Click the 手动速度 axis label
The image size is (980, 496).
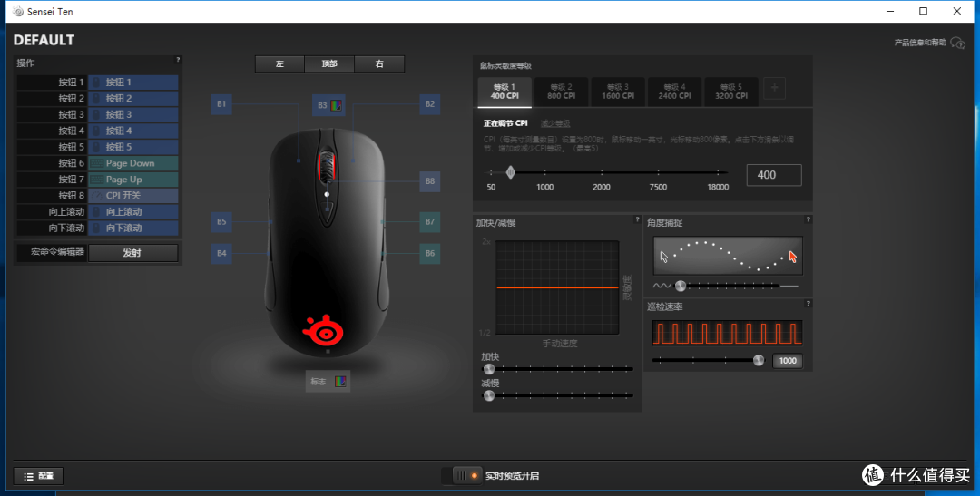(x=559, y=343)
